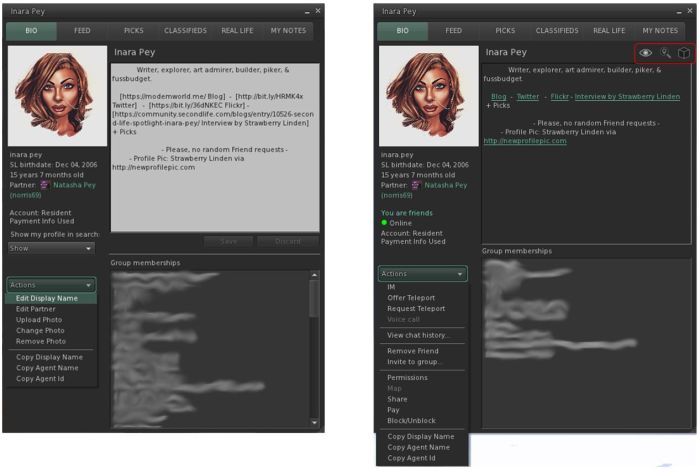Click the cube object-edit permission icon
The height and width of the screenshot is (469, 700).
pyautogui.click(x=683, y=53)
